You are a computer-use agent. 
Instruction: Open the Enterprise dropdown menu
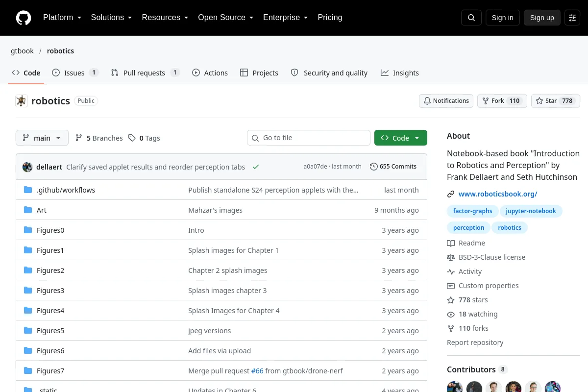[x=285, y=18]
